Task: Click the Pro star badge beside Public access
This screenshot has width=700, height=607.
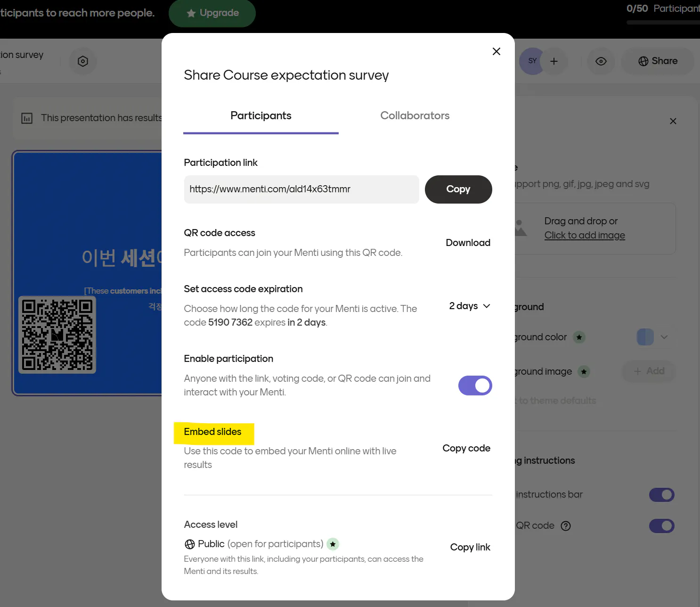Action: point(333,544)
